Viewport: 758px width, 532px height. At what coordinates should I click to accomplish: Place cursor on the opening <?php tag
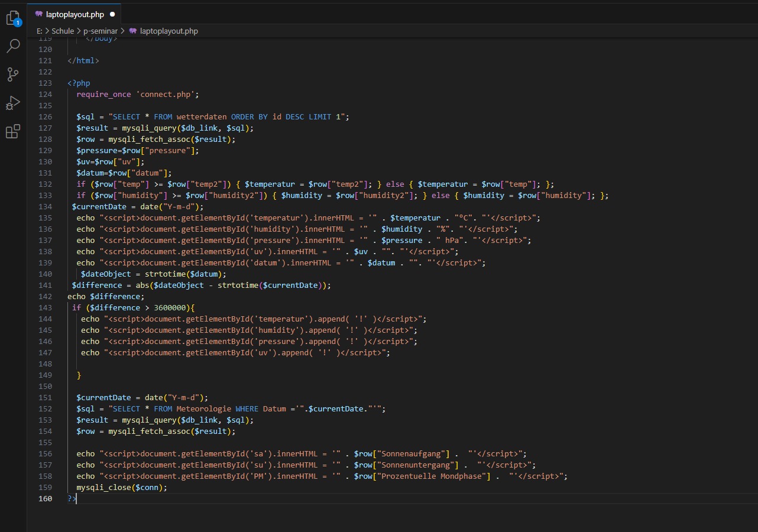[79, 83]
